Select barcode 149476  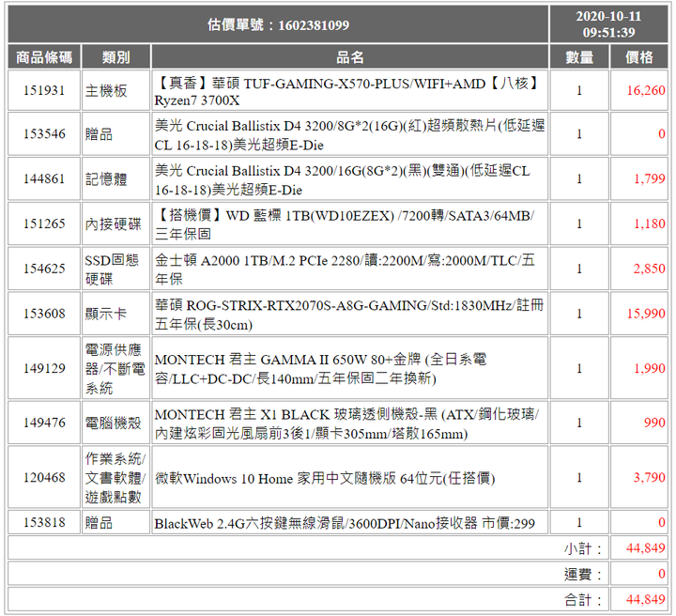44,423
